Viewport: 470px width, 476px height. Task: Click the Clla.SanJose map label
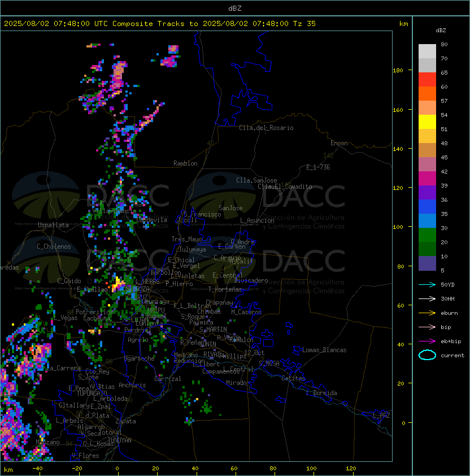click(256, 180)
